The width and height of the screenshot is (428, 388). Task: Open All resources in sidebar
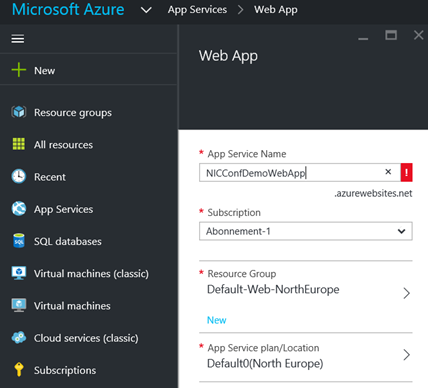(x=63, y=145)
